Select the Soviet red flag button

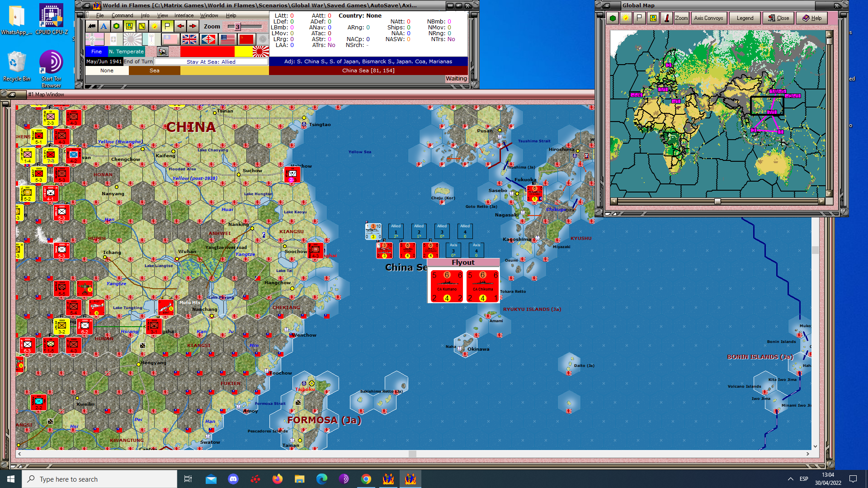tap(246, 39)
